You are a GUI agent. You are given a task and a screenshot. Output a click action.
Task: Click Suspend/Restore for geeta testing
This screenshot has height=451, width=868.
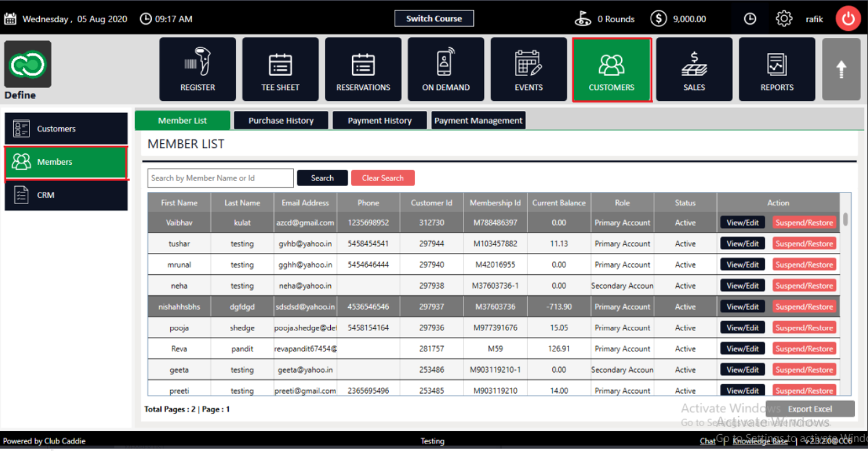804,369
